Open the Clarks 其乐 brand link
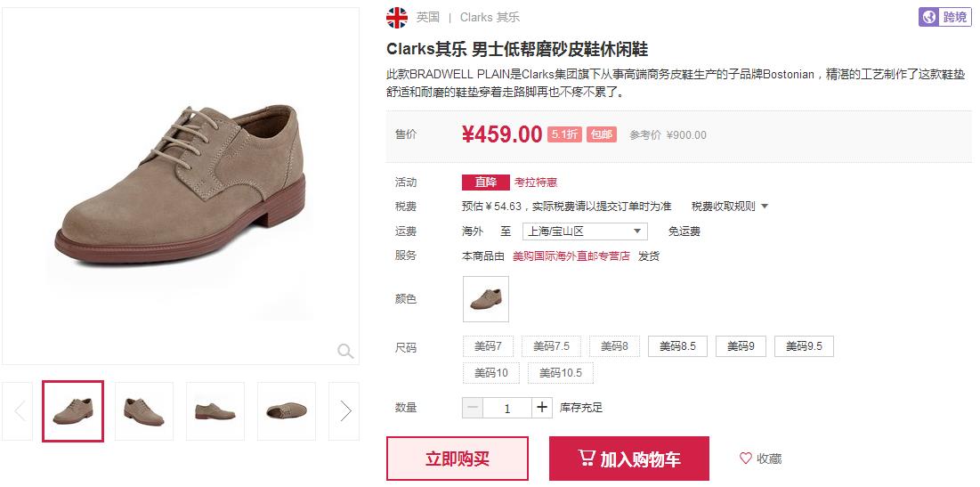This screenshot has height=487, width=980. click(490, 18)
